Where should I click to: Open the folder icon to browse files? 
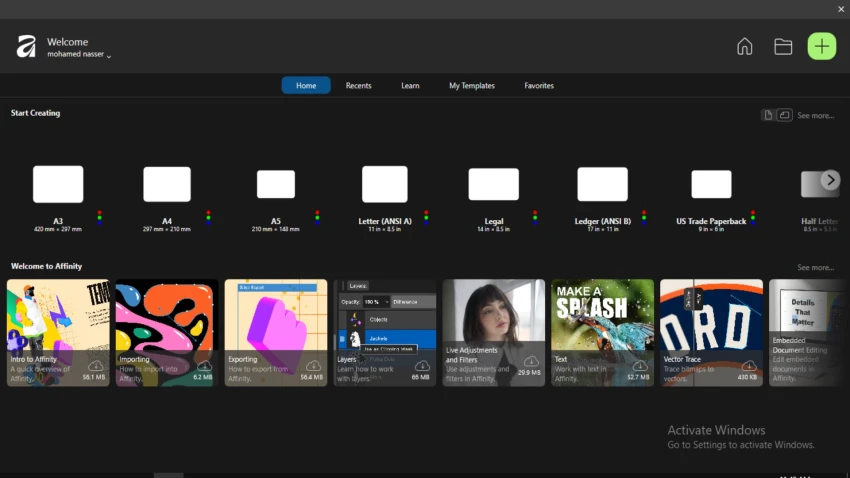(x=783, y=46)
